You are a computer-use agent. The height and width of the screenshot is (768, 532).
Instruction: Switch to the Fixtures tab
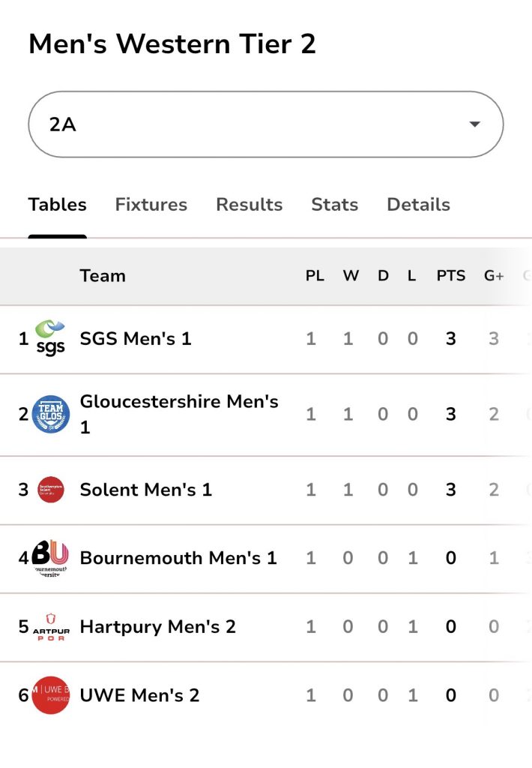151,205
